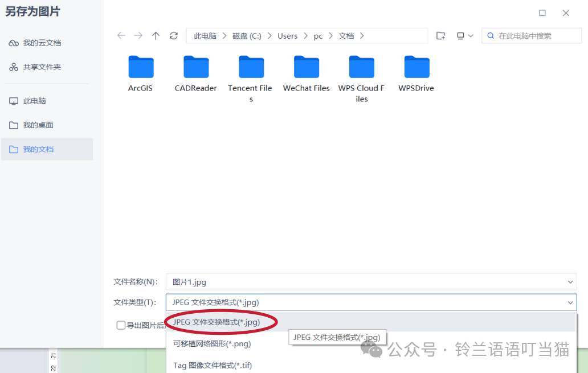The image size is (588, 373).
Task: Click the file name field 图片1.jpg
Action: (371, 282)
